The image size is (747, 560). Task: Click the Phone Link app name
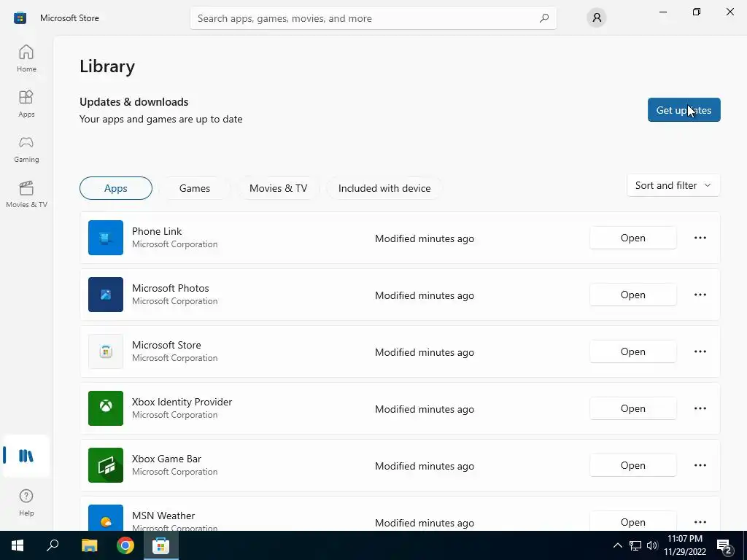[x=157, y=231]
